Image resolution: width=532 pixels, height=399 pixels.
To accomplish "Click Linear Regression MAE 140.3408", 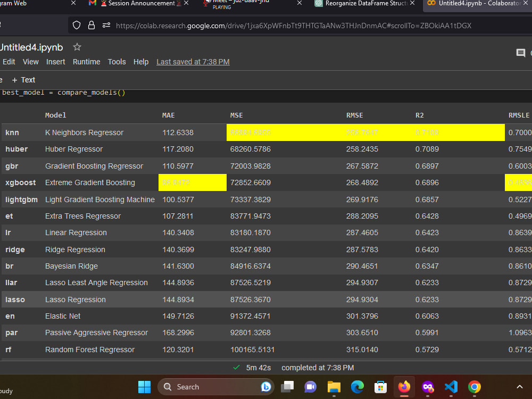I will [x=178, y=233].
